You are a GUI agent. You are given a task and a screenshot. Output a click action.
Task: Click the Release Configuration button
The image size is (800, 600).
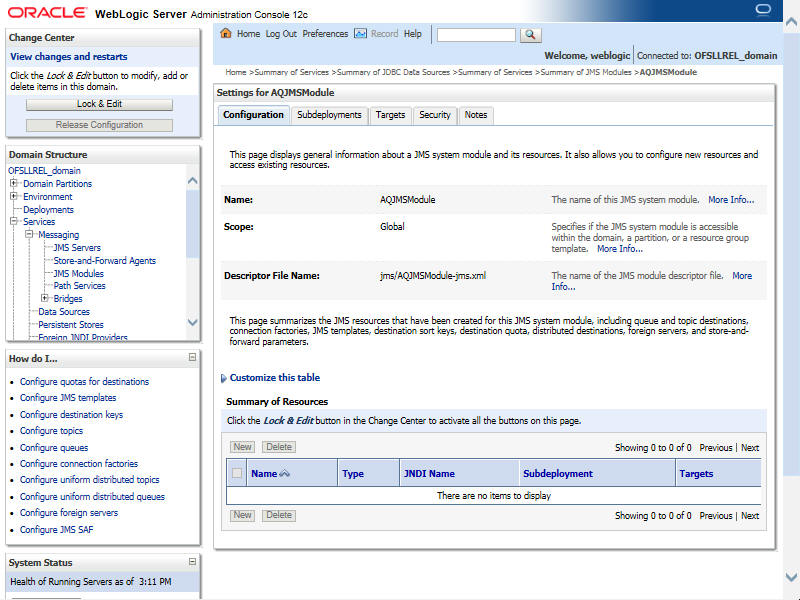[x=99, y=125]
